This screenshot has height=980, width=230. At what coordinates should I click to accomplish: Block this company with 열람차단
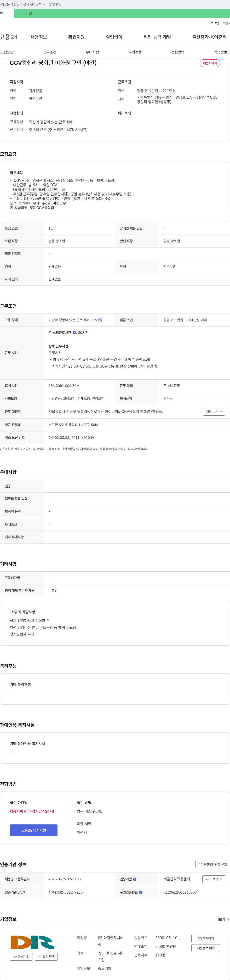click(46, 956)
